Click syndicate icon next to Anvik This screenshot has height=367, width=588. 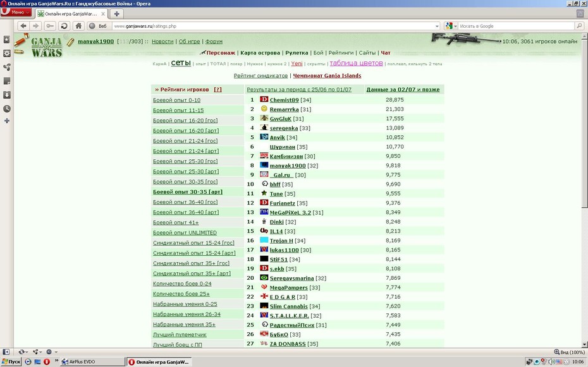click(x=264, y=136)
